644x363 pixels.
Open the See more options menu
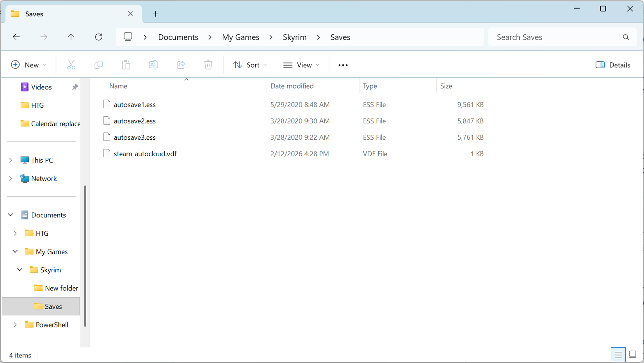coord(343,65)
